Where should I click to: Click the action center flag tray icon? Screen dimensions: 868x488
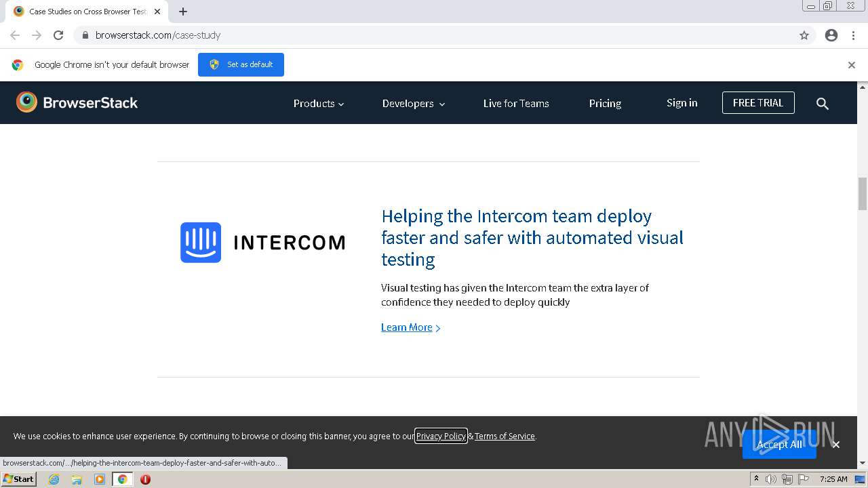(804, 479)
